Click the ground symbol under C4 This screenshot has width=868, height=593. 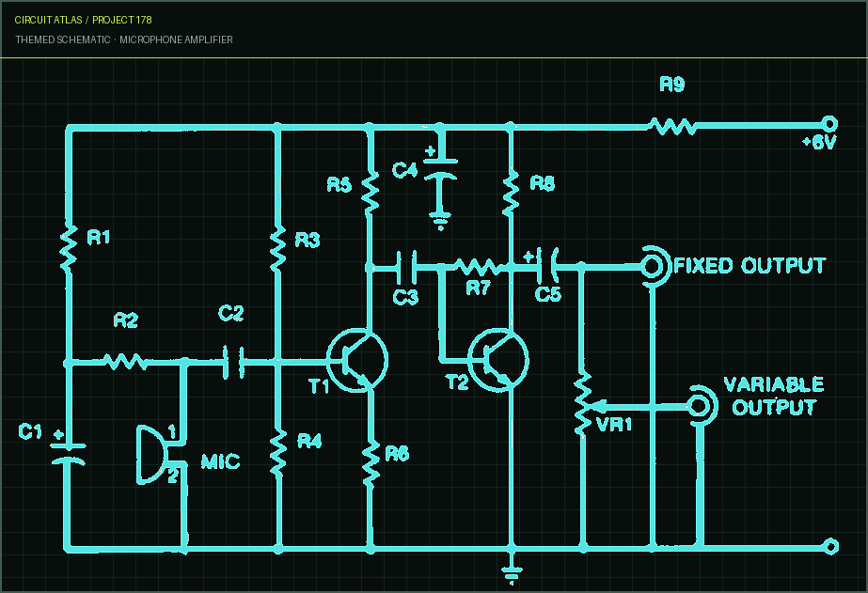440,221
